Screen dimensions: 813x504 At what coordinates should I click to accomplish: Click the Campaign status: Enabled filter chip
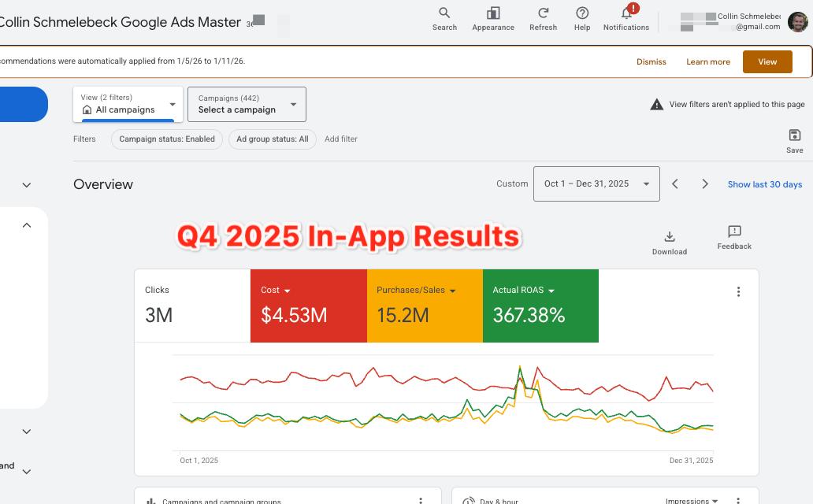coord(166,139)
